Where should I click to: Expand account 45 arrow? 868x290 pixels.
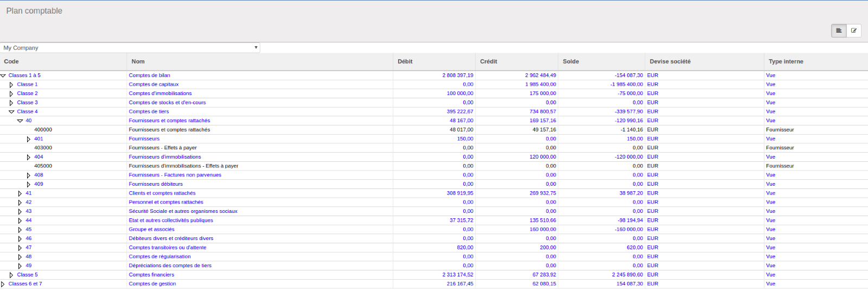[20, 229]
